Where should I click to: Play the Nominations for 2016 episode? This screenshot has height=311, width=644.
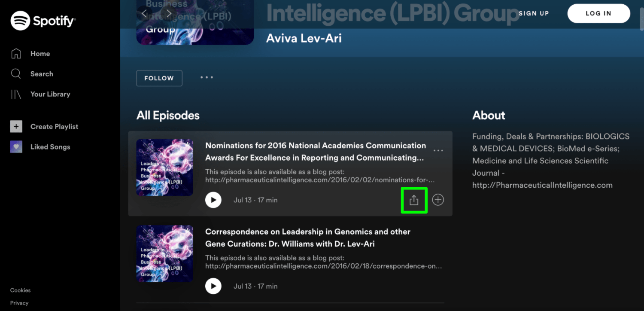(213, 200)
